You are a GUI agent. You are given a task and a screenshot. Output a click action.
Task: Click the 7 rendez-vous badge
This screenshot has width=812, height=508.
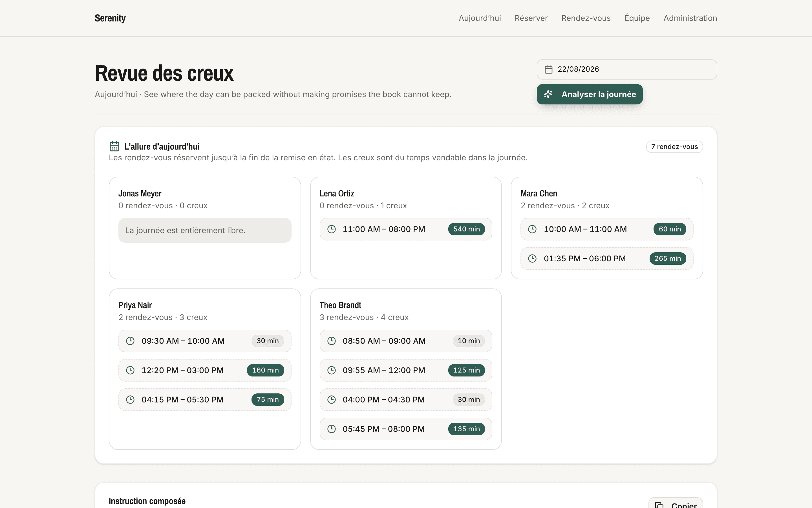[x=674, y=147]
